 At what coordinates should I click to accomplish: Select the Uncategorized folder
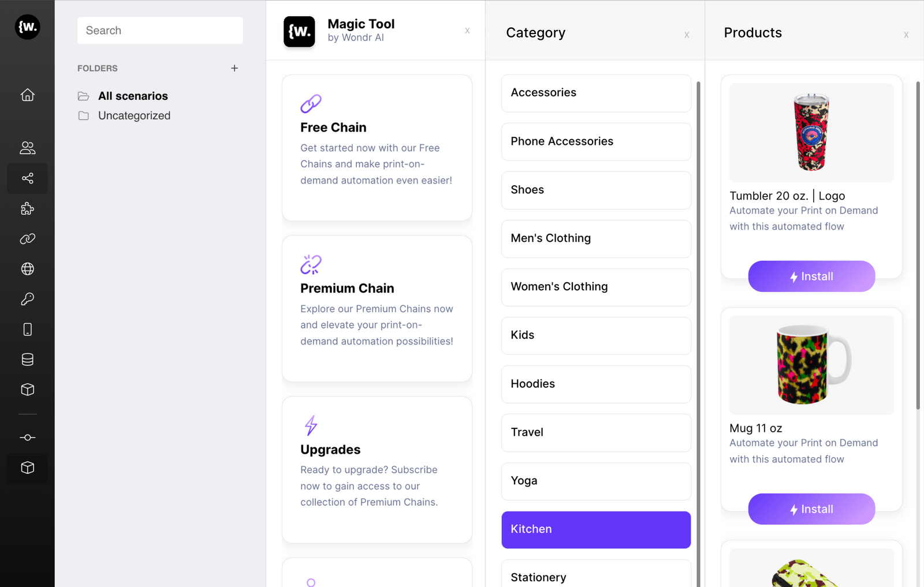pyautogui.click(x=134, y=115)
